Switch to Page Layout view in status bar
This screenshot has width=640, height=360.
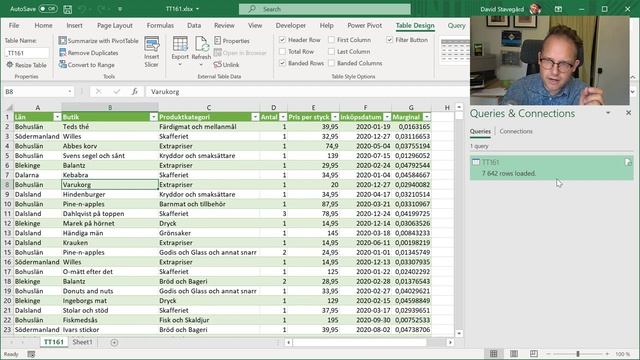pyautogui.click(x=514, y=353)
